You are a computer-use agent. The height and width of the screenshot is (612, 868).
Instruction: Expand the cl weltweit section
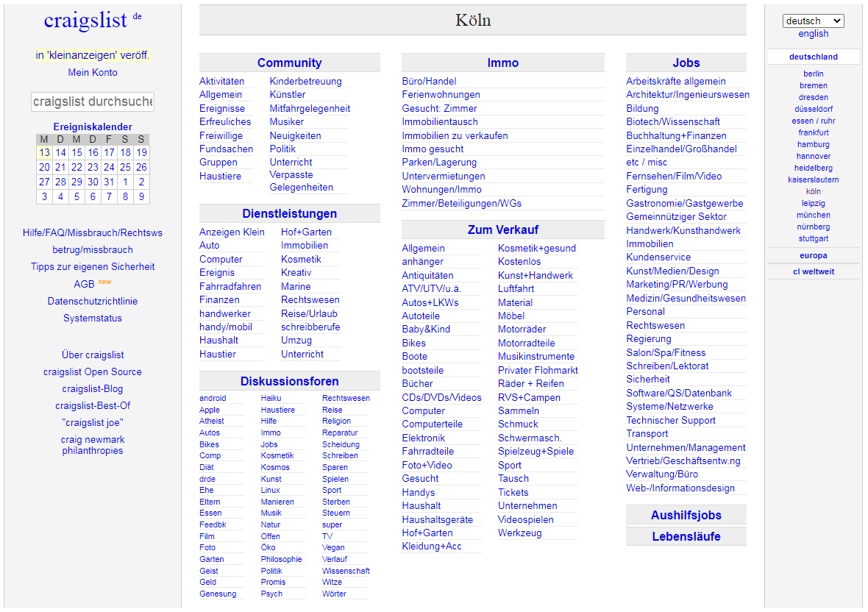coord(813,271)
